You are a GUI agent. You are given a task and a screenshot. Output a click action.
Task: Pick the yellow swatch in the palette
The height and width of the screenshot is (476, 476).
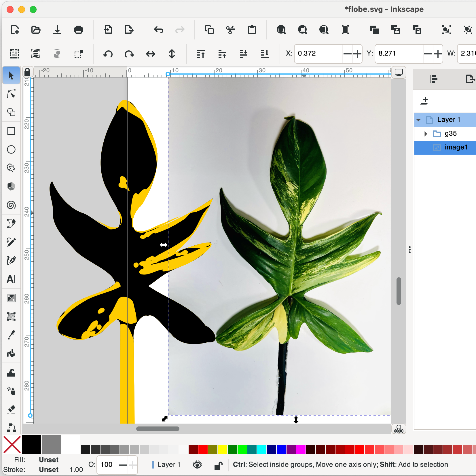(223, 449)
